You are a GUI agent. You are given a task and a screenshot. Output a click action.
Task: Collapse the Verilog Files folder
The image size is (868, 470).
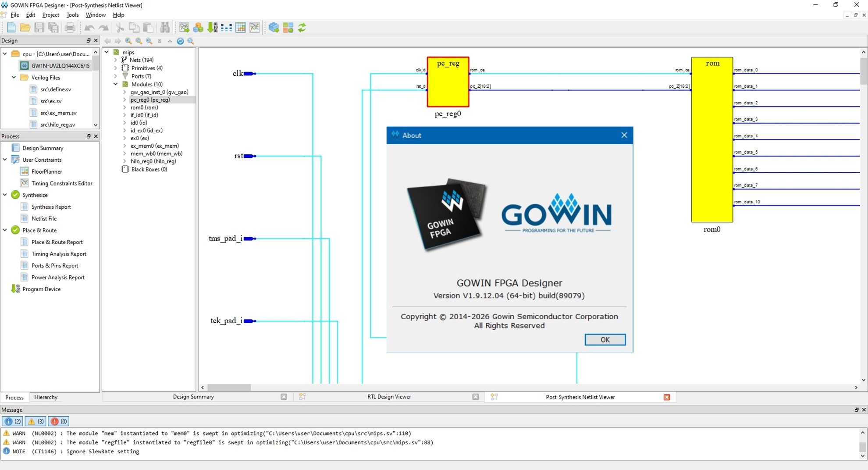14,77
